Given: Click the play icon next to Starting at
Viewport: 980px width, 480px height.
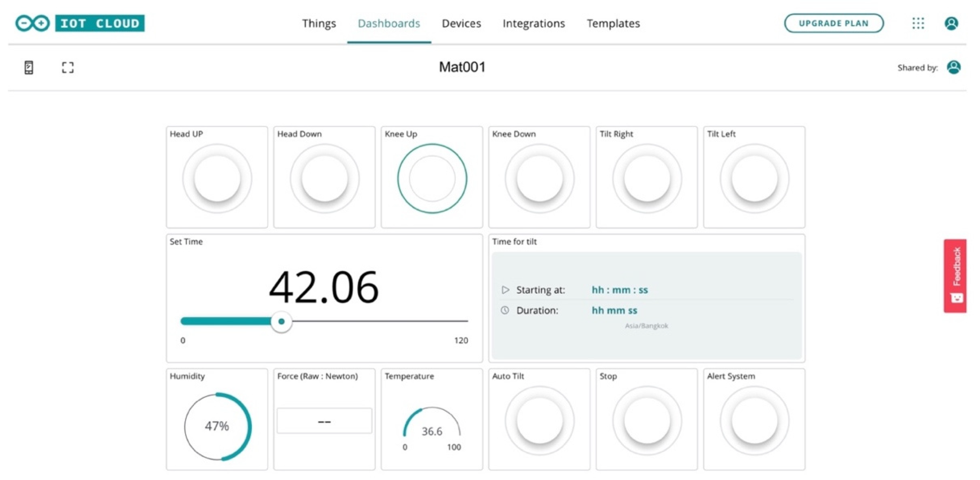Looking at the screenshot, I should click(x=505, y=290).
